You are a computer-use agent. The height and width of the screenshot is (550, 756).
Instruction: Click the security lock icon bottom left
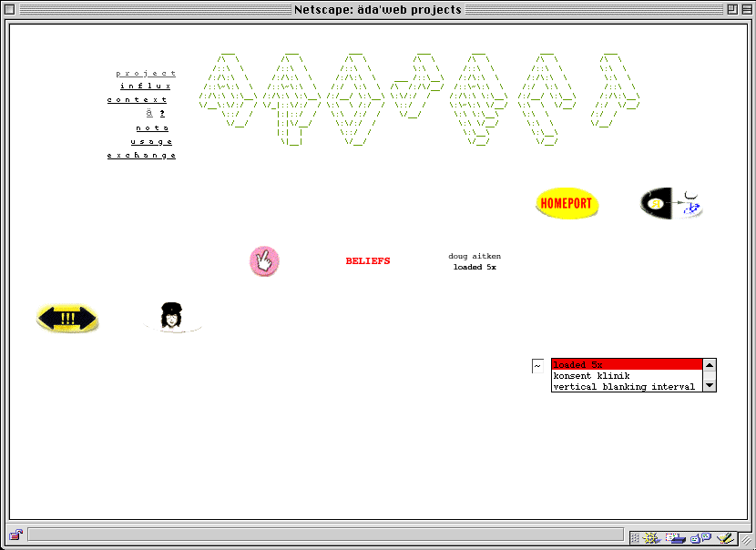coord(15,535)
